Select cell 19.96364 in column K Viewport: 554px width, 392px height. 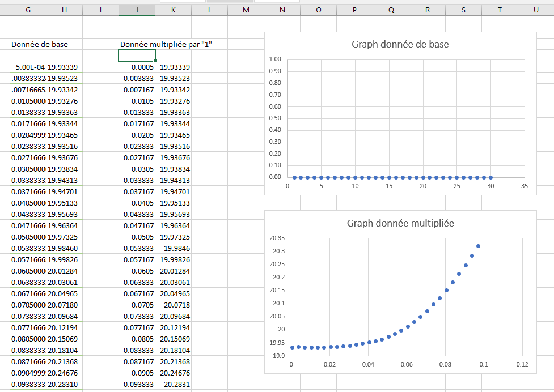coord(174,225)
